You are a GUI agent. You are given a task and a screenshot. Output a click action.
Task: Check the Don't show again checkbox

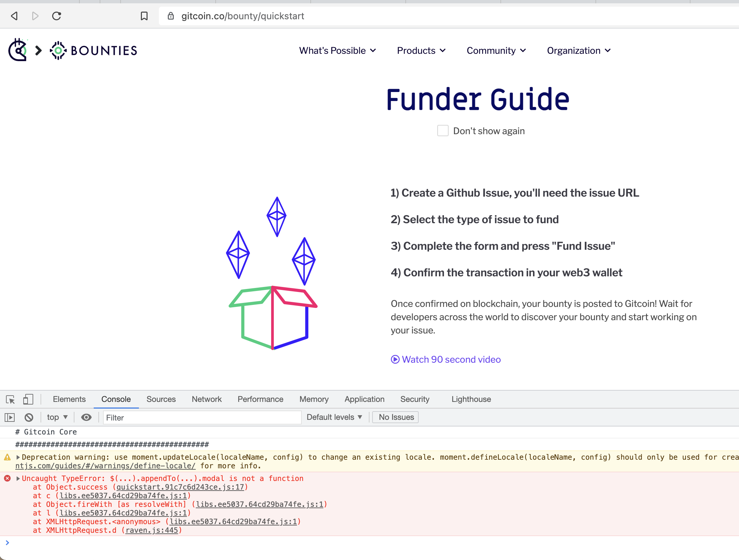(x=443, y=131)
